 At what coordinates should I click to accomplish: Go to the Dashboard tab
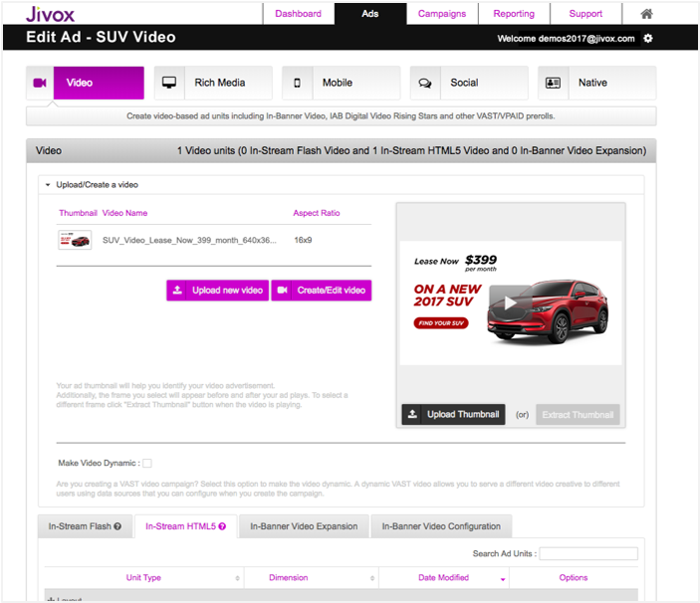pyautogui.click(x=298, y=14)
